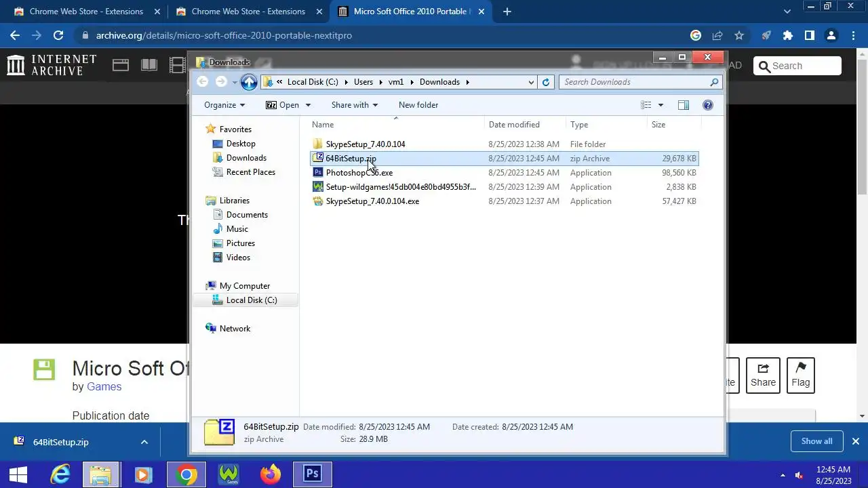
Task: Click Local Disk (C:) in address path
Action: click(x=313, y=82)
